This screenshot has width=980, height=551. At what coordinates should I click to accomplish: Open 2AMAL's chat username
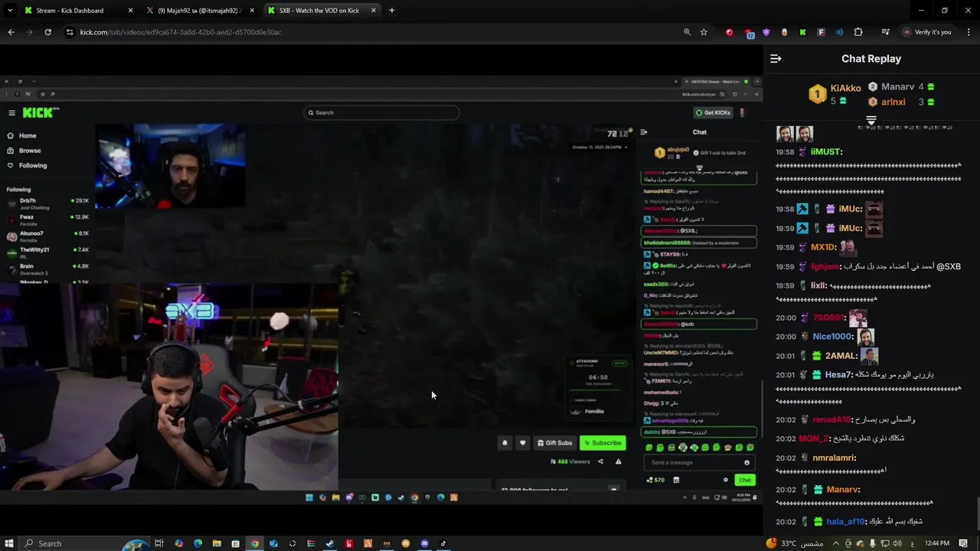841,356
